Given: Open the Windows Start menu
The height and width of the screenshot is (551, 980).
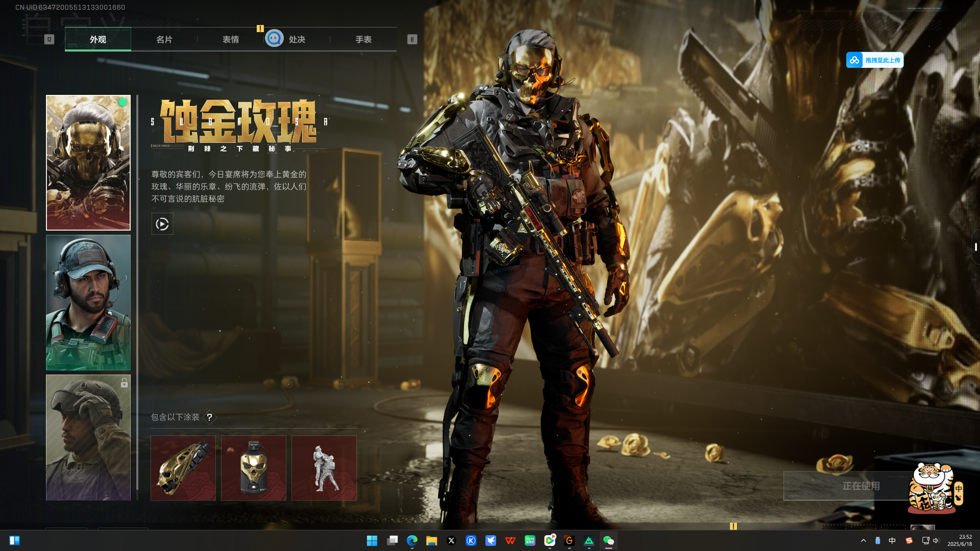Looking at the screenshot, I should click(372, 541).
